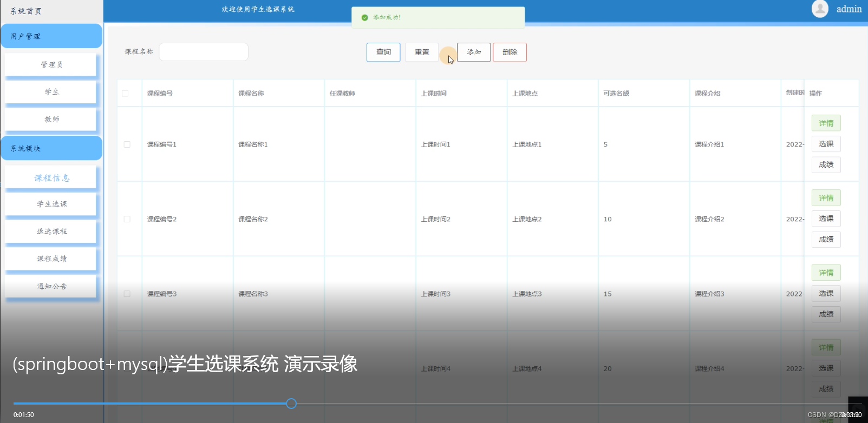868x423 pixels.
Task: Click the 添加 button
Action: click(474, 52)
